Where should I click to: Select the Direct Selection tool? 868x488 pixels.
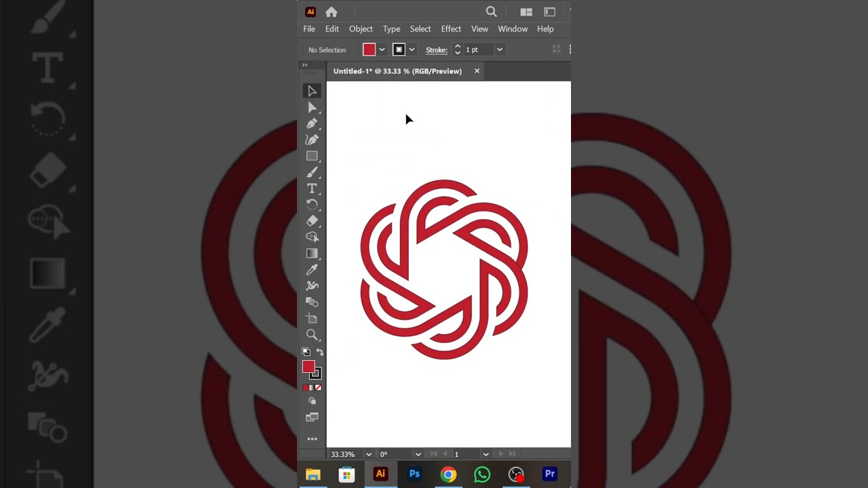point(312,108)
